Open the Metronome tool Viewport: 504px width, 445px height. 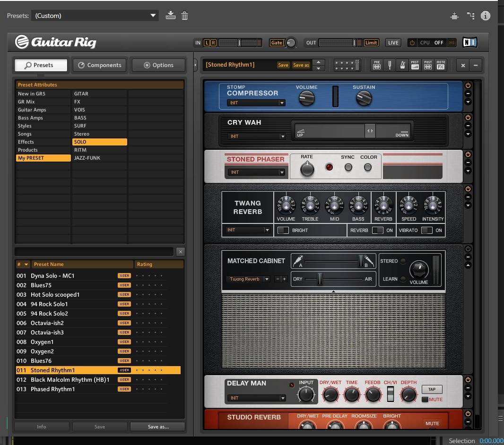(402, 65)
